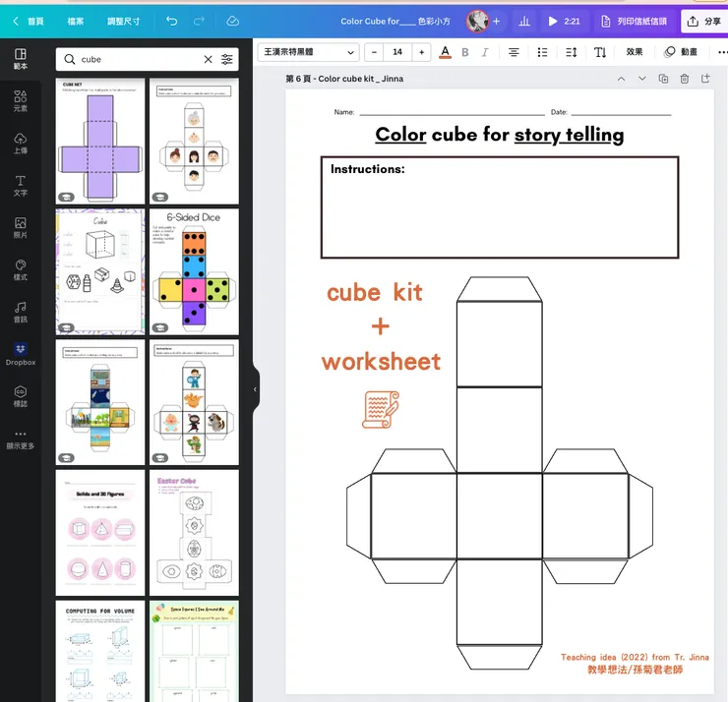The width and height of the screenshot is (728, 702).
Task: Select the family faces cube template
Action: (194, 141)
